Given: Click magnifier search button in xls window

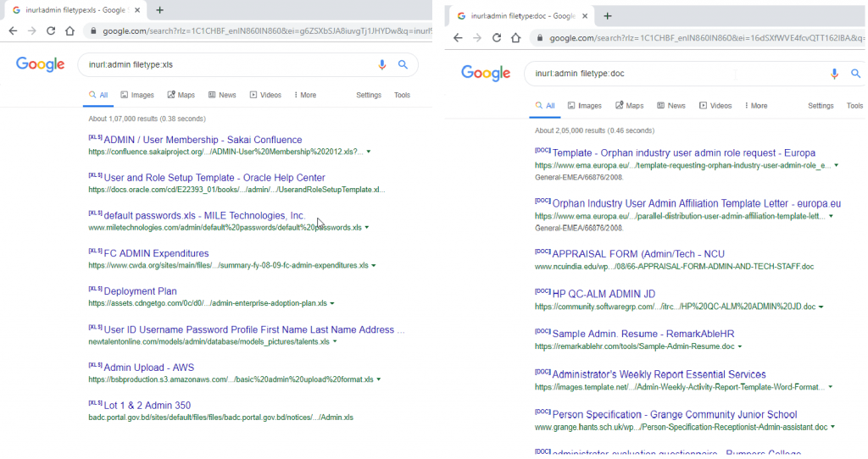Looking at the screenshot, I should 403,64.
